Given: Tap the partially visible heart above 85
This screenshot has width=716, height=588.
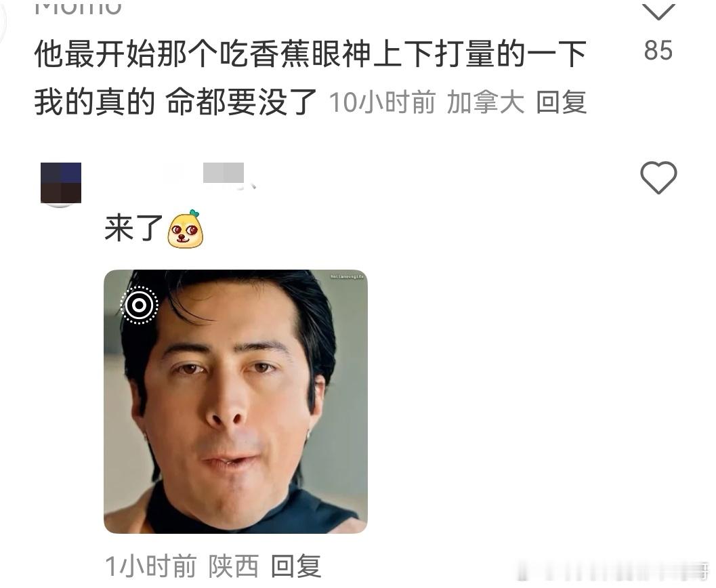Looking at the screenshot, I should click(x=658, y=10).
